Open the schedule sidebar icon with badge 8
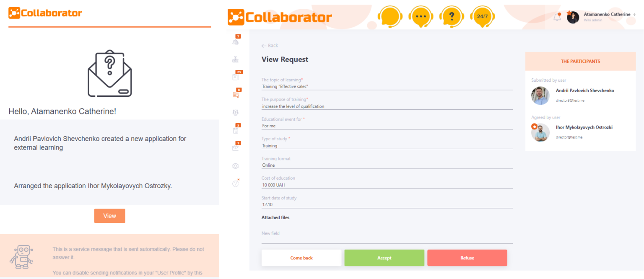This screenshot has height=279, width=644. [x=235, y=95]
